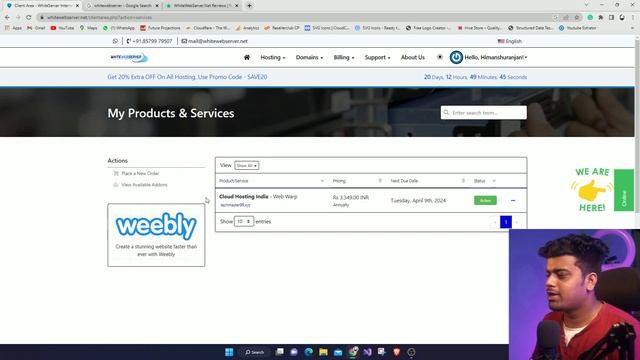This screenshot has width=640, height=360.
Task: Open the Future Projections bookmark
Action: point(160,28)
